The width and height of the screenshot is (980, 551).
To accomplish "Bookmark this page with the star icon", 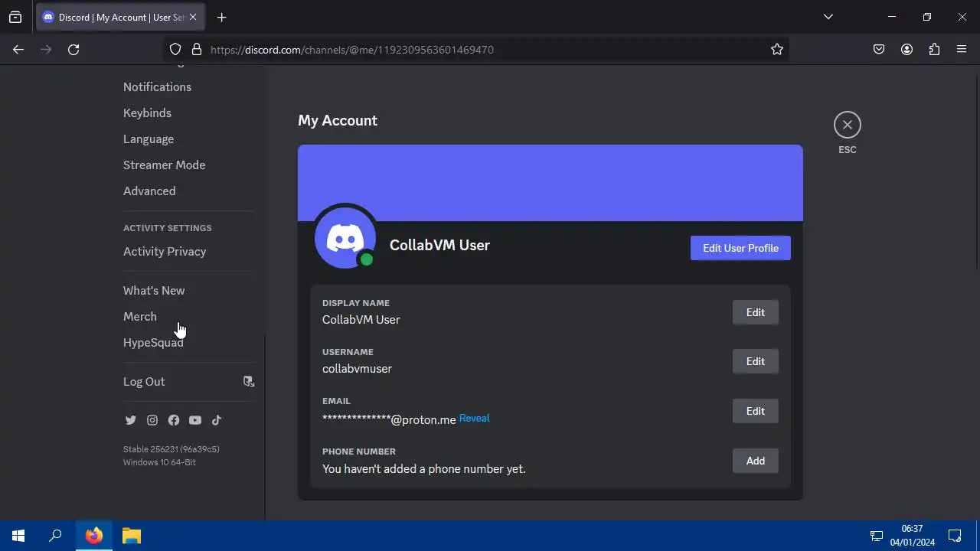I will tap(777, 50).
